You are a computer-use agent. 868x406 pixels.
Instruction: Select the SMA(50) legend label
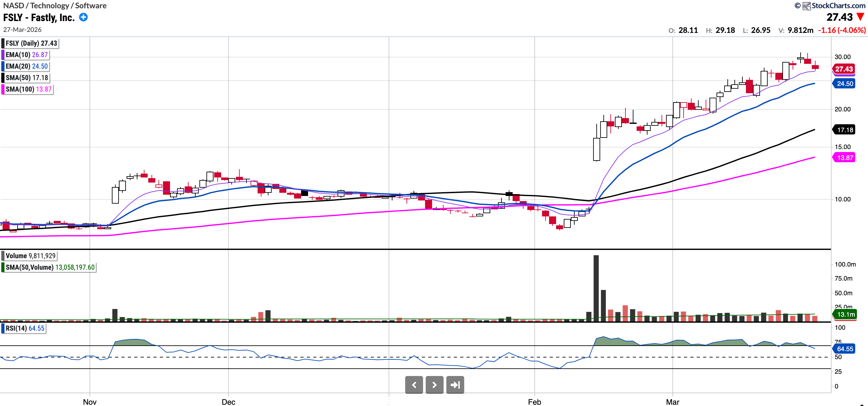(26, 78)
